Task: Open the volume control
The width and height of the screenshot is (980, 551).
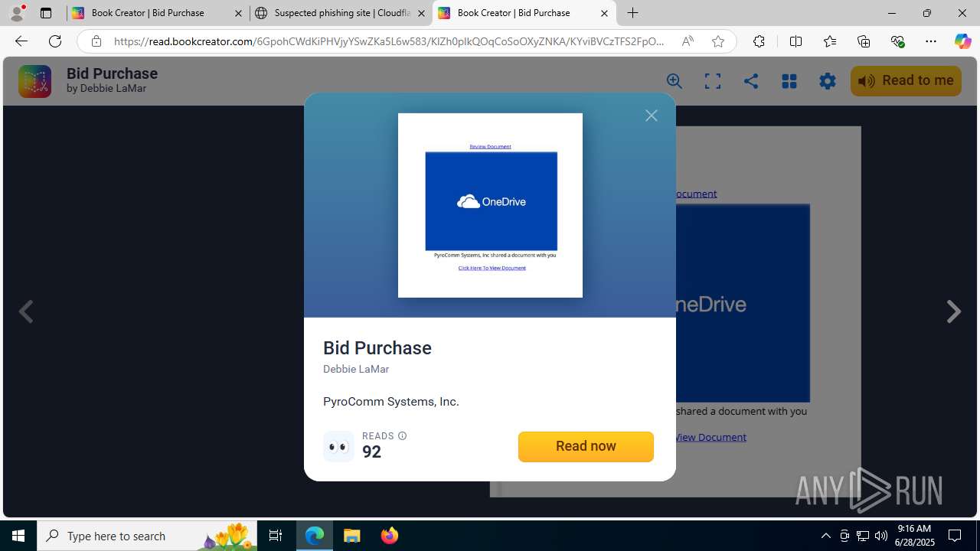Action: (x=881, y=536)
